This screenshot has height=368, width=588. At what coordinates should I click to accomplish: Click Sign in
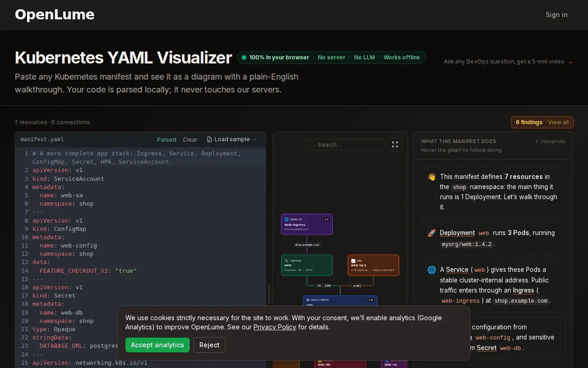556,15
